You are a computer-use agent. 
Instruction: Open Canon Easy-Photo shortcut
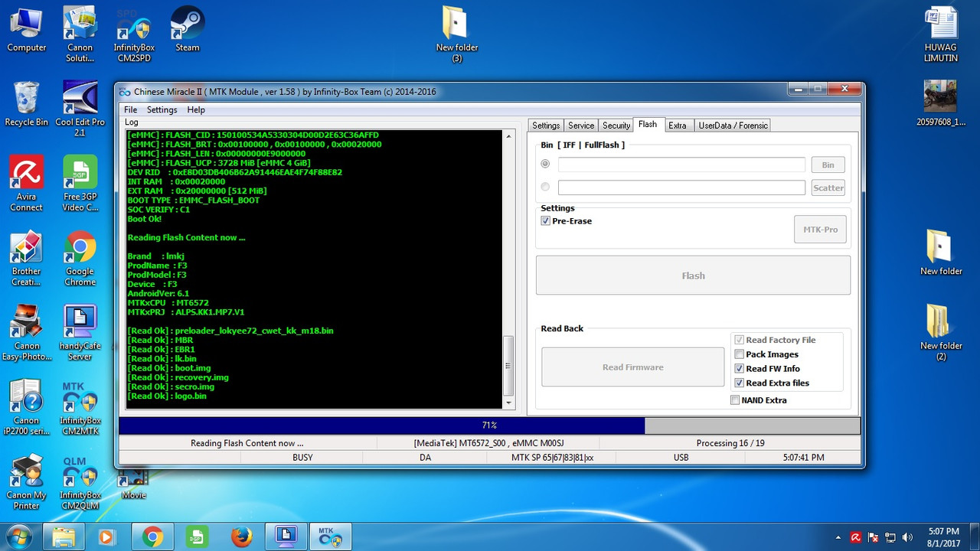pos(27,332)
